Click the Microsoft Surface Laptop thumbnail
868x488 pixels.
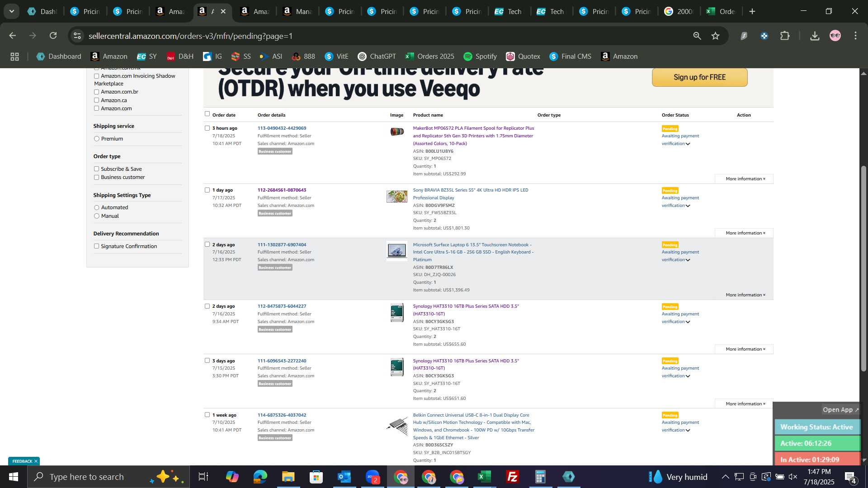(397, 251)
